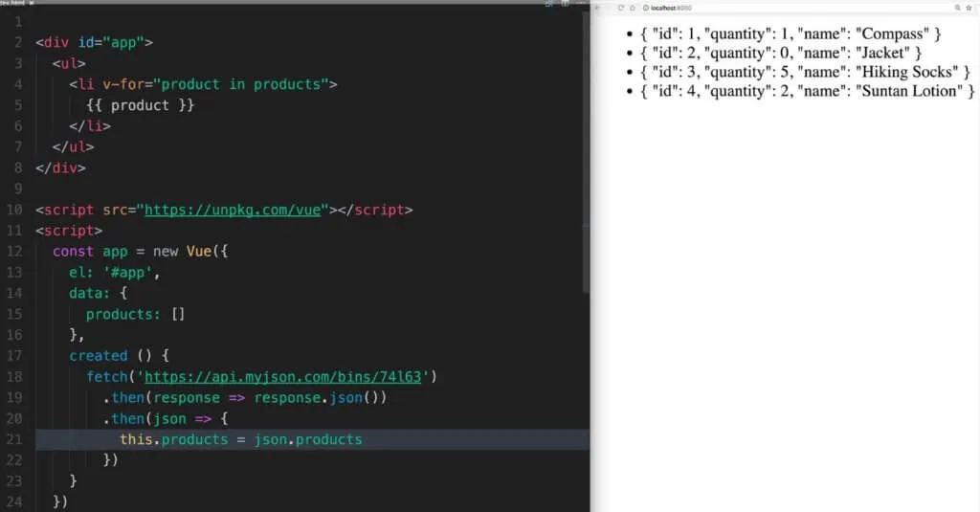Image resolution: width=980 pixels, height=512 pixels.
Task: Click the Jacket list item in the browser
Action: click(x=781, y=53)
